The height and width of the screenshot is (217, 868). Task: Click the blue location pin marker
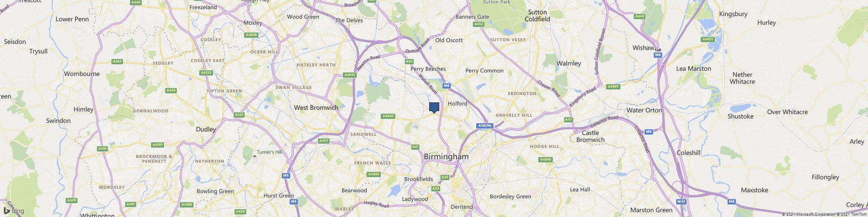point(434,108)
